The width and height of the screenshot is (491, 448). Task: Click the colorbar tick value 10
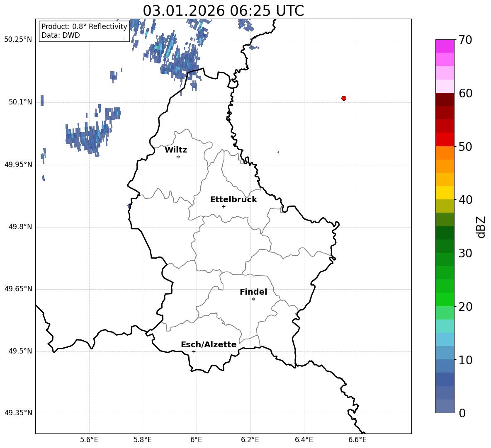[x=465, y=360]
